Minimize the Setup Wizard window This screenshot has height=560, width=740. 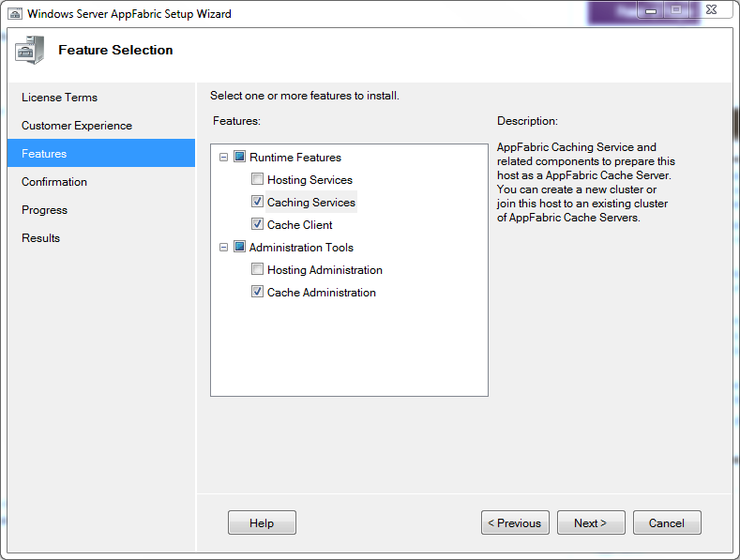(x=651, y=10)
